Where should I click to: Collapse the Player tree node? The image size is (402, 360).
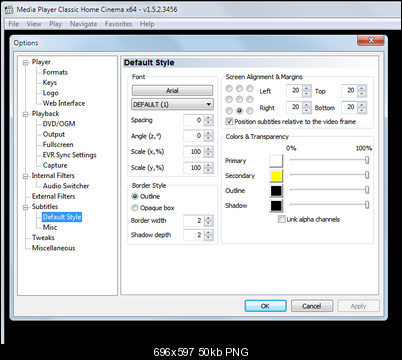pos(25,62)
